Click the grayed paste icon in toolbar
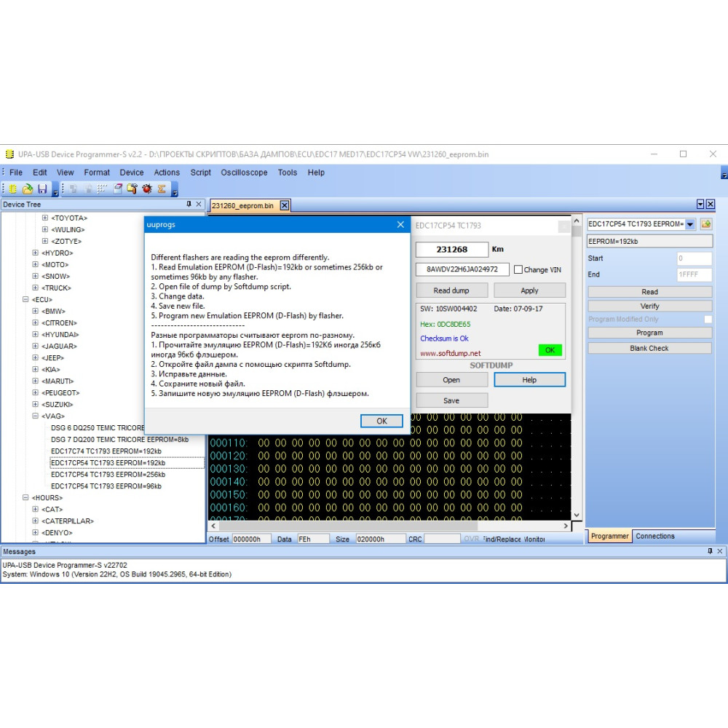The image size is (728, 728). pos(88,189)
